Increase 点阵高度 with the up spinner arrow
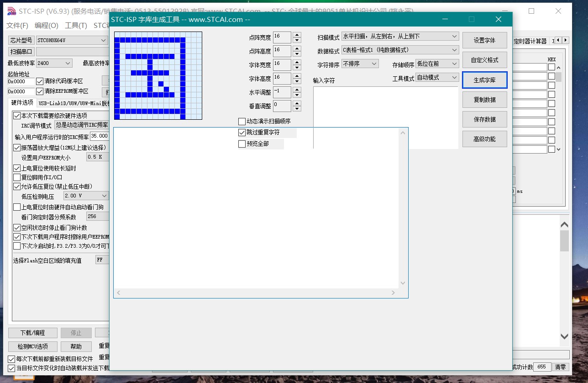The height and width of the screenshot is (383, 588). tap(297, 48)
